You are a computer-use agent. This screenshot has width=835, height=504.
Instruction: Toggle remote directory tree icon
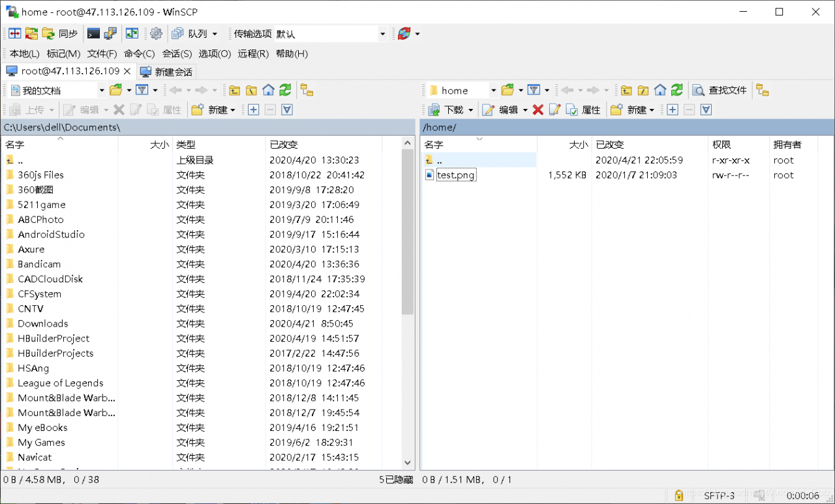(763, 90)
